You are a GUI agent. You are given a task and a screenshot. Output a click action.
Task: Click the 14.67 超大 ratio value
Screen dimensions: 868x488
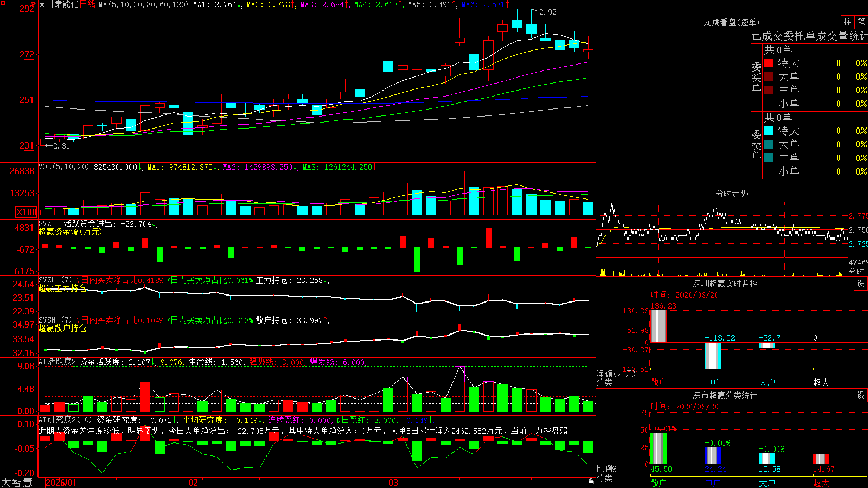click(x=824, y=469)
